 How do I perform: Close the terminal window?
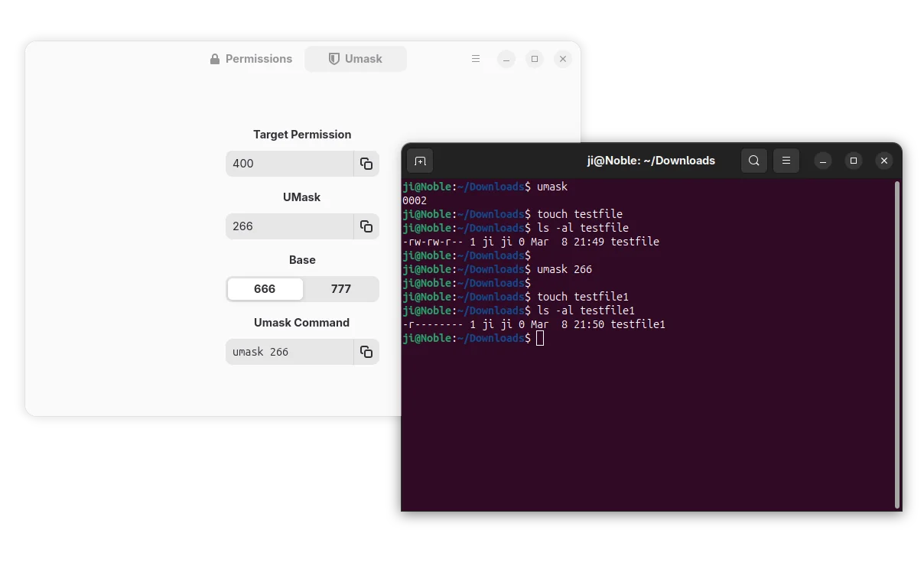pos(884,161)
